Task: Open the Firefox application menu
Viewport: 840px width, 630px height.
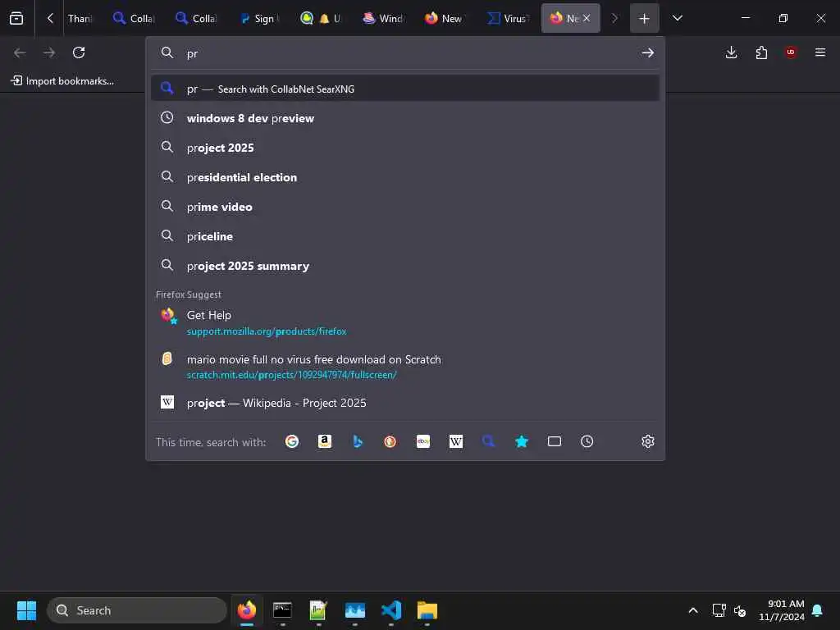Action: (x=820, y=52)
